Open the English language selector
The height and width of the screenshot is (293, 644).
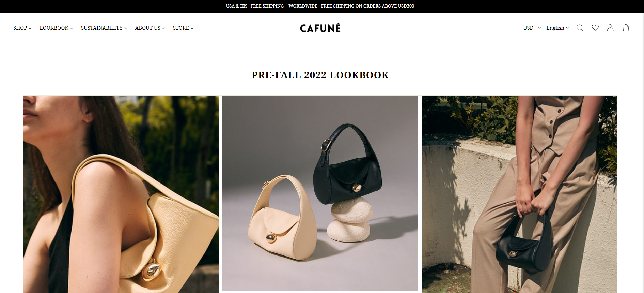[557, 28]
